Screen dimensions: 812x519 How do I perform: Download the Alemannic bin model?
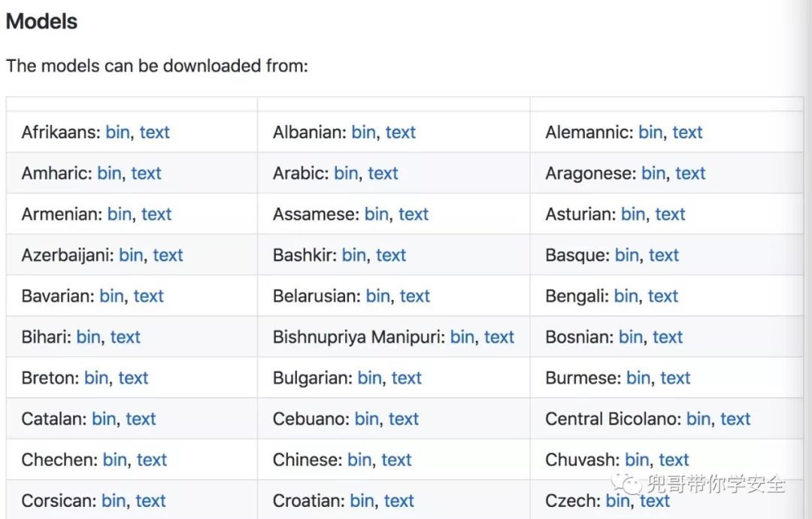tap(650, 132)
